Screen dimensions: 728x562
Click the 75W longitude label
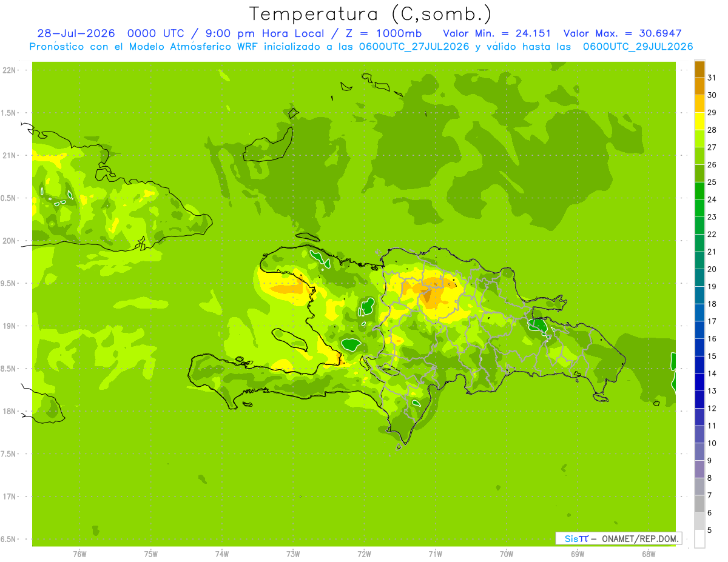[151, 554]
